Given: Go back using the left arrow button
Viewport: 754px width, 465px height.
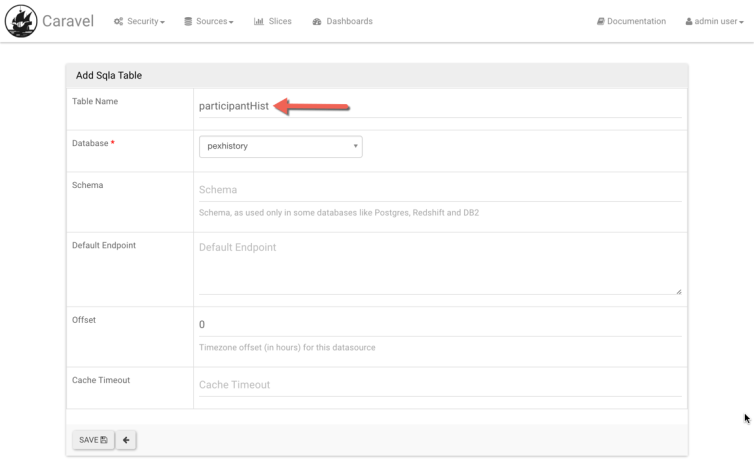Looking at the screenshot, I should point(126,440).
